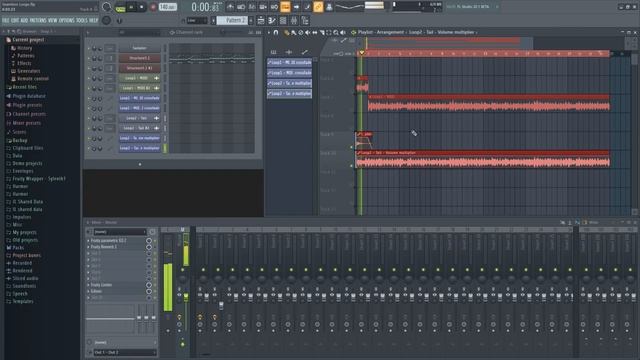Click the red Record button
Viewport: 640px width, 360px height.
tap(153, 7)
